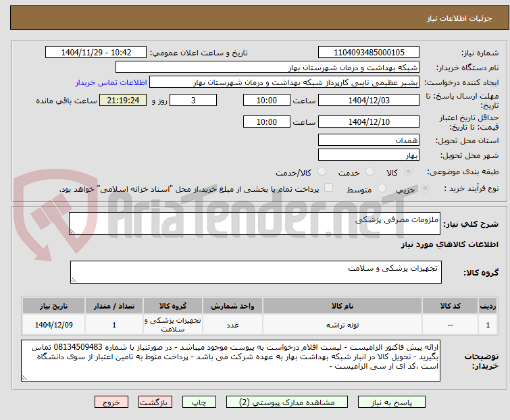Click the description box ملزومات مصرفی پزشکی
The height and width of the screenshot is (420, 510).
coord(255,224)
